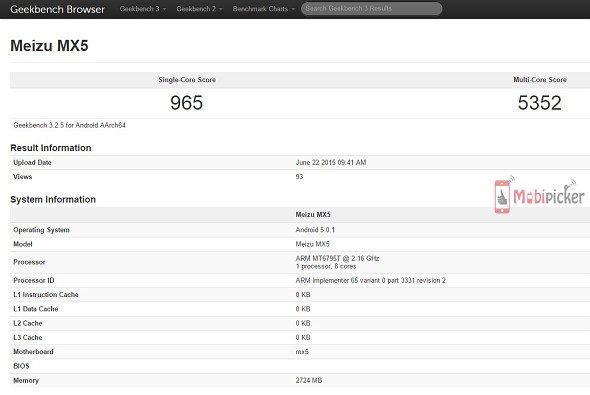590x395 pixels.
Task: Select the L1 Data Cache label
Action: pyautogui.click(x=36, y=309)
